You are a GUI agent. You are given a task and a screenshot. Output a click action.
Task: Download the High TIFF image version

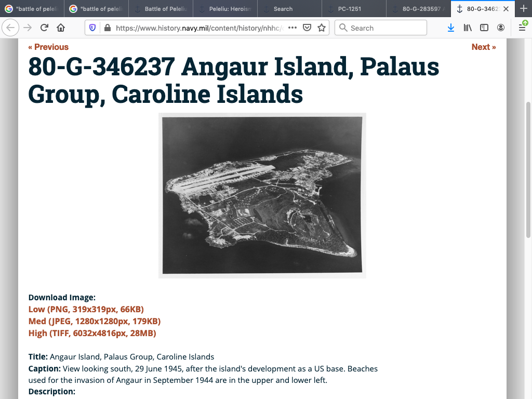click(x=92, y=333)
